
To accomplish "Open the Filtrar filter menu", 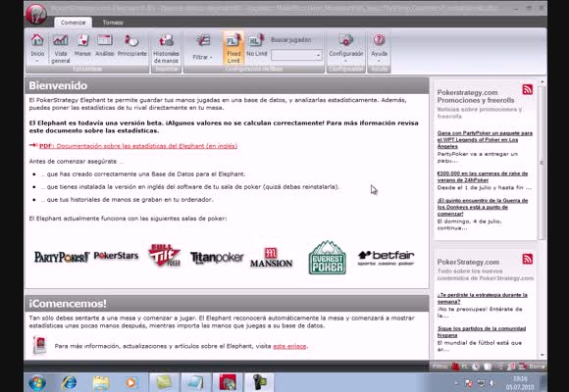I will click(202, 48).
